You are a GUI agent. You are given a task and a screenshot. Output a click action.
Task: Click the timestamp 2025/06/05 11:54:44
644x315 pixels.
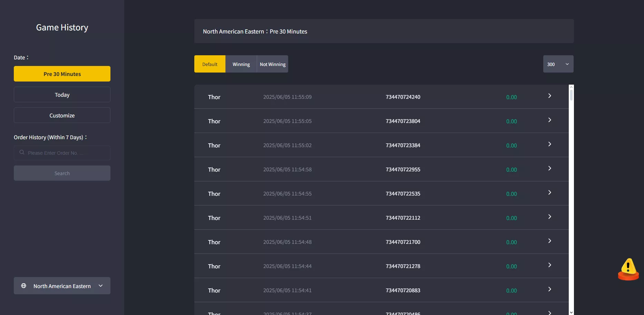[x=287, y=266]
